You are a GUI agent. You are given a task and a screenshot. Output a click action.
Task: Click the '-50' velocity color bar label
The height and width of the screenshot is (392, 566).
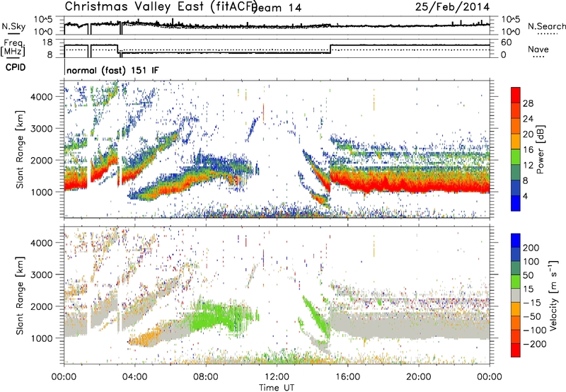(532, 317)
